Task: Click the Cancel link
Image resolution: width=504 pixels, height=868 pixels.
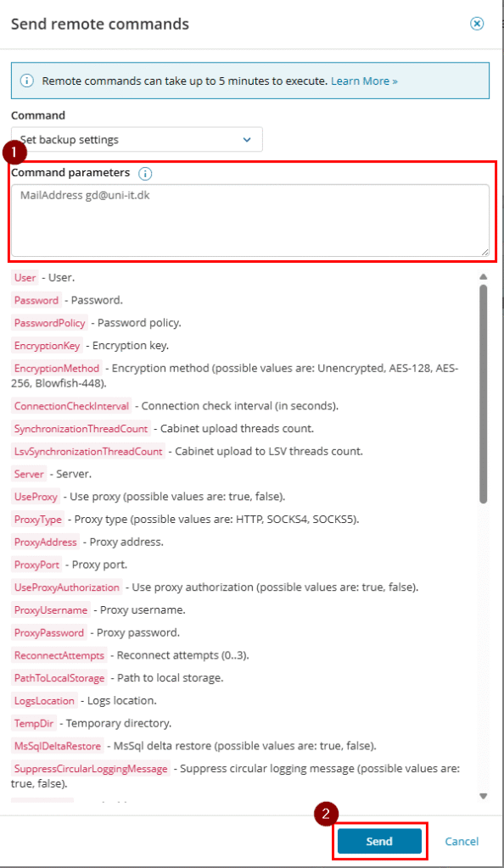Action: coord(462,841)
